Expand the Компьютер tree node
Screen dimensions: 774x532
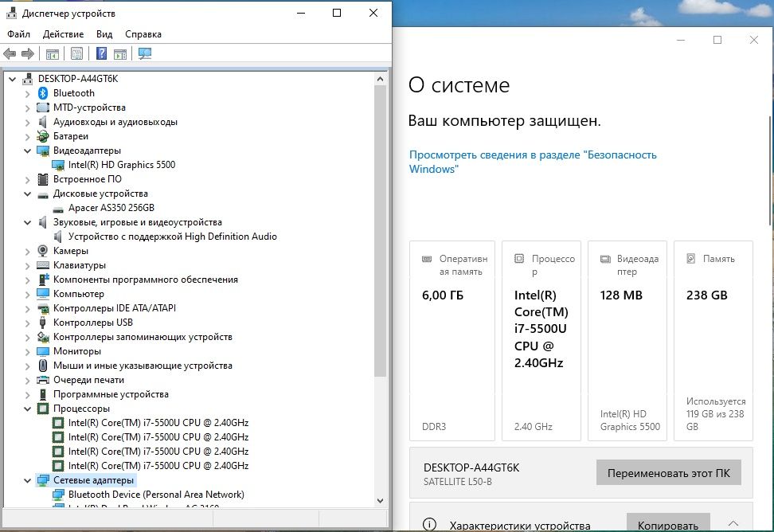pyautogui.click(x=28, y=294)
